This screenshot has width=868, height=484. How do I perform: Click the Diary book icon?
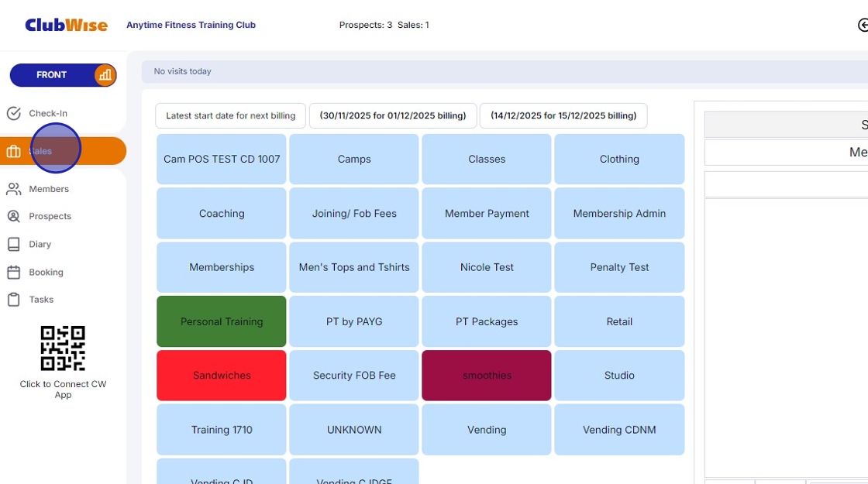(14, 244)
